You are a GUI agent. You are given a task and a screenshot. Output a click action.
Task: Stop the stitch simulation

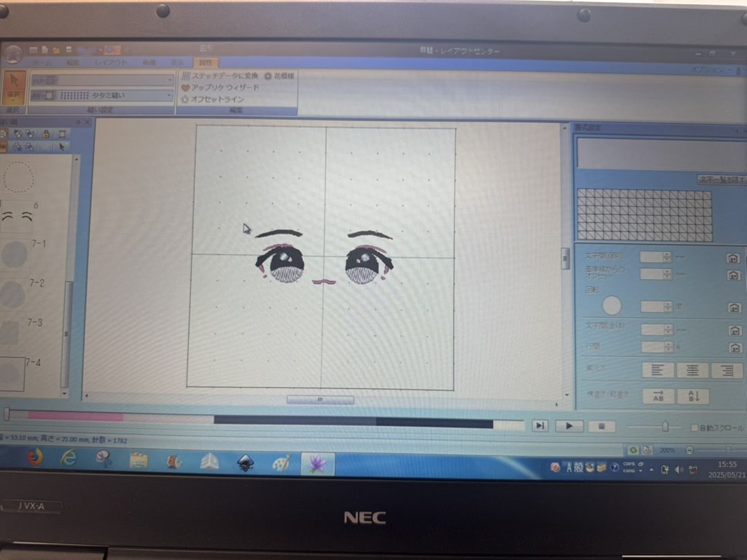[x=601, y=426]
